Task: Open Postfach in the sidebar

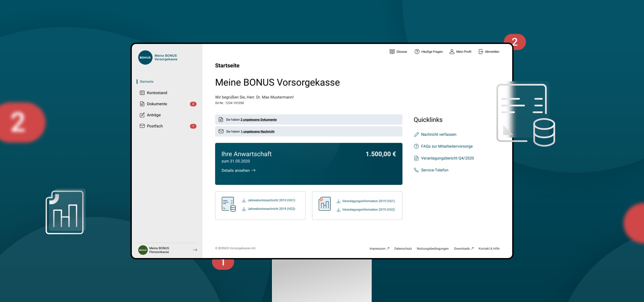Action: pyautogui.click(x=155, y=126)
